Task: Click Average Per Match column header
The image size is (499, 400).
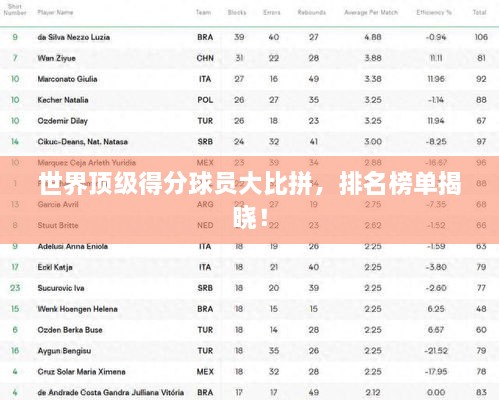Action: click(x=371, y=12)
